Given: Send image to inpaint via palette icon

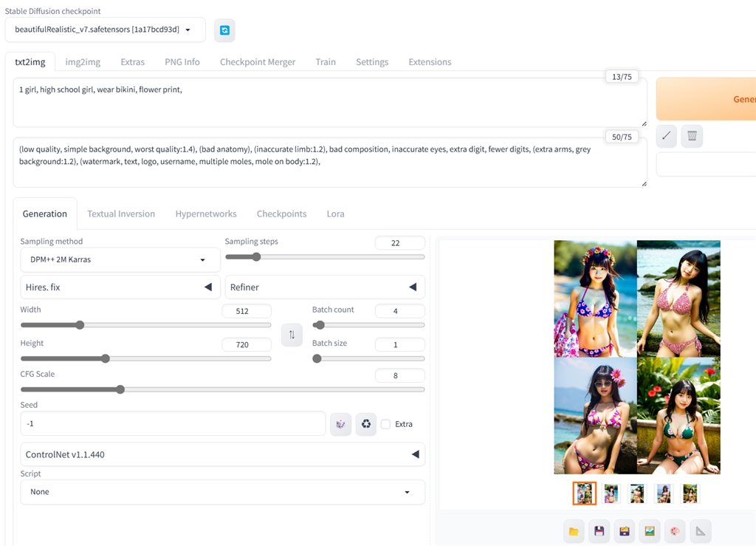Looking at the screenshot, I should click(675, 531).
